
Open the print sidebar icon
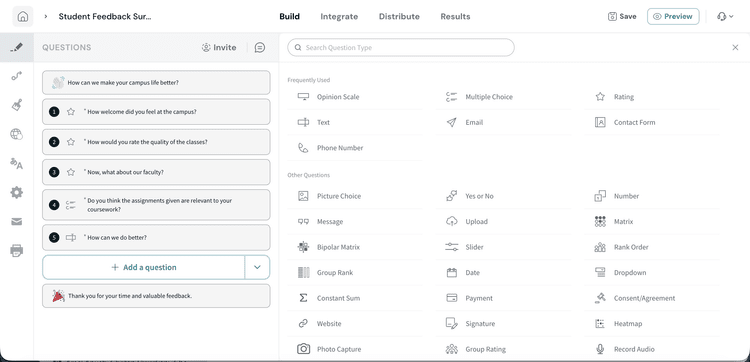click(17, 250)
